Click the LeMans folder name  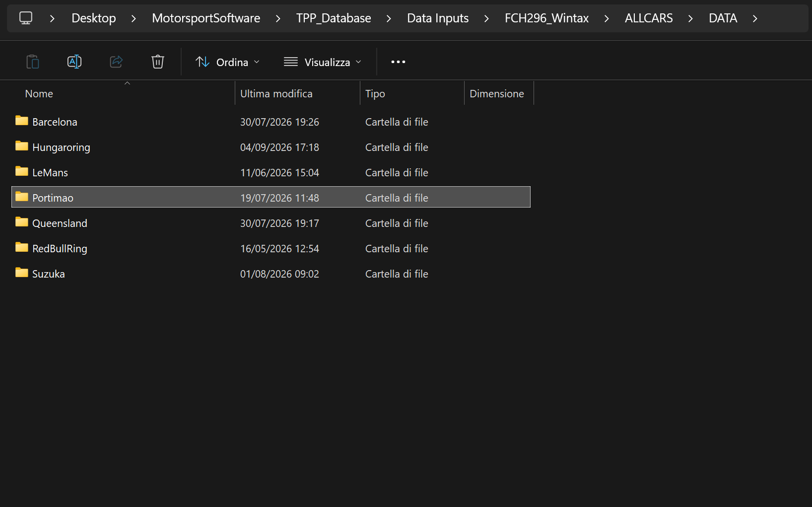point(50,172)
